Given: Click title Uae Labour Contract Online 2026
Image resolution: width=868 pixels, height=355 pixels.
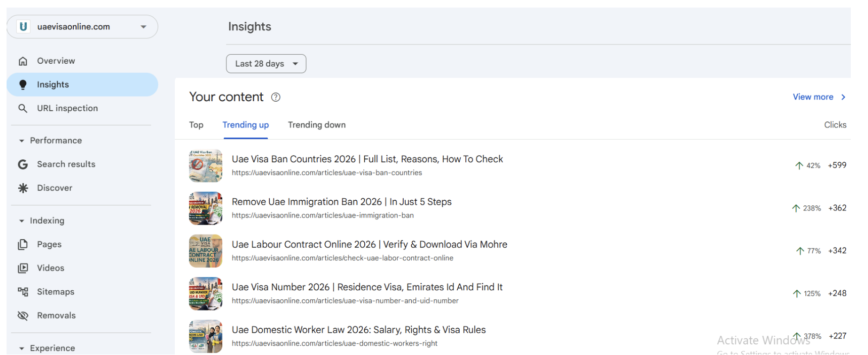Looking at the screenshot, I should [369, 244].
